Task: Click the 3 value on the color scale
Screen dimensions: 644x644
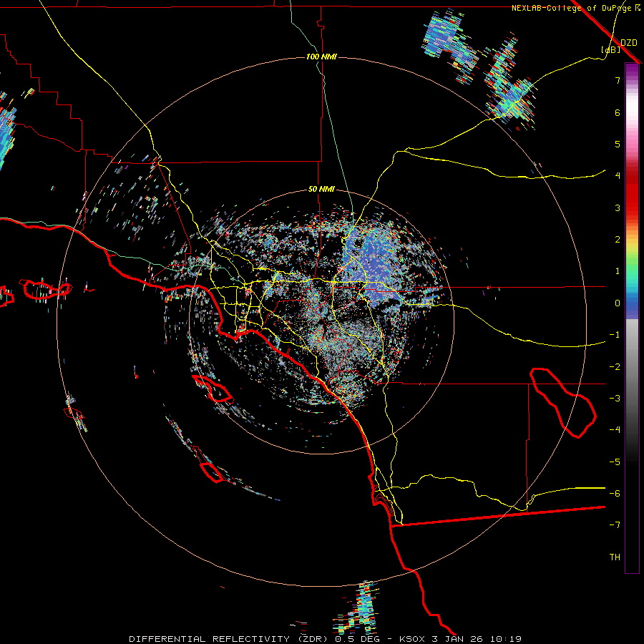Action: 618,208
